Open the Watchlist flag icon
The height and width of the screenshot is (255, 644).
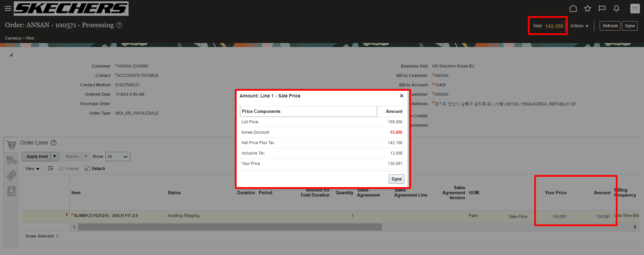pyautogui.click(x=602, y=8)
